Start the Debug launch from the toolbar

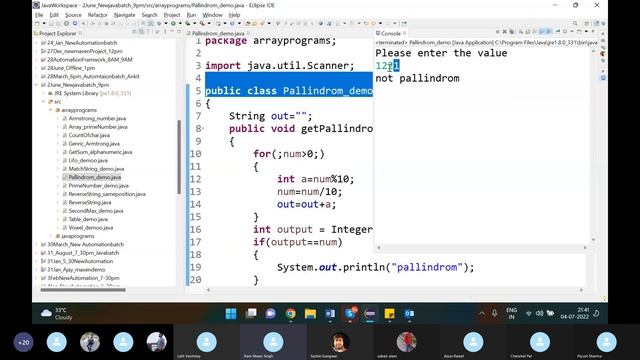160,23
